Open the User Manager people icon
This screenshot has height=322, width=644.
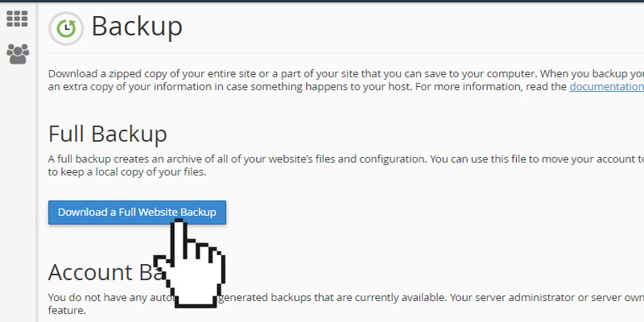click(x=17, y=54)
